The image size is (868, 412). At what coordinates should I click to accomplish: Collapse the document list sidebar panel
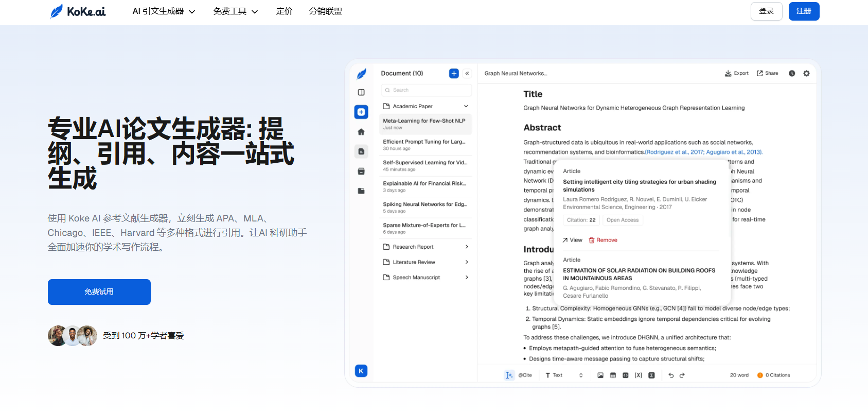pyautogui.click(x=467, y=74)
